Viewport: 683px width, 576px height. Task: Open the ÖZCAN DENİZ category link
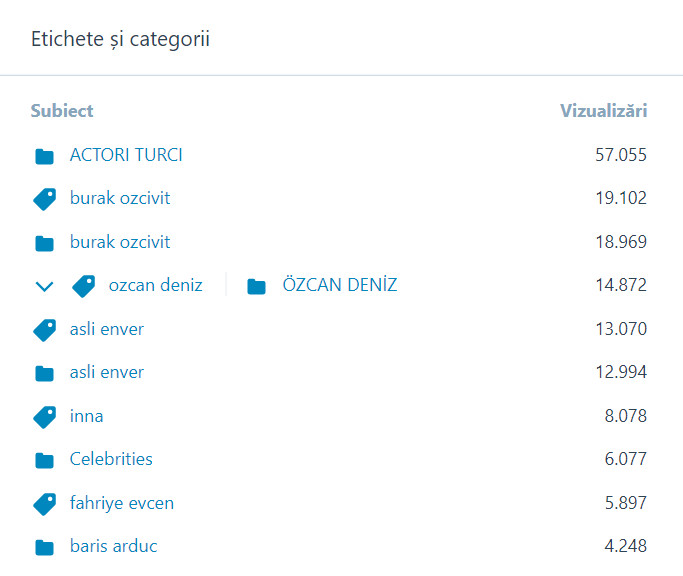pyautogui.click(x=339, y=286)
